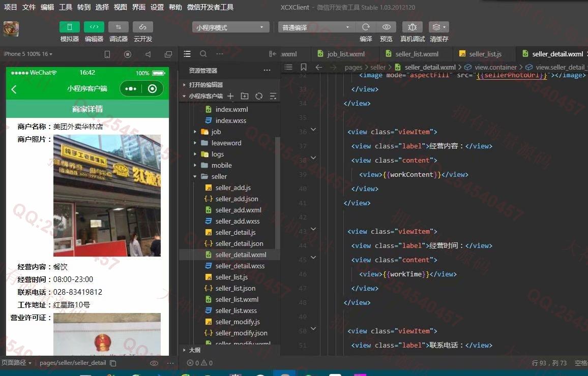
Task: Switch to the job_list.wxml tab
Action: pos(345,54)
